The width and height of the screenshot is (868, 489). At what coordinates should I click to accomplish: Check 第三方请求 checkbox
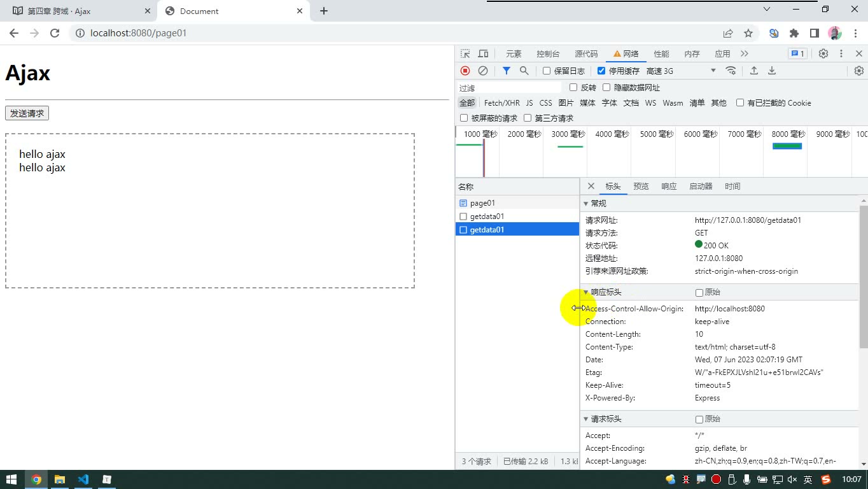coord(528,118)
